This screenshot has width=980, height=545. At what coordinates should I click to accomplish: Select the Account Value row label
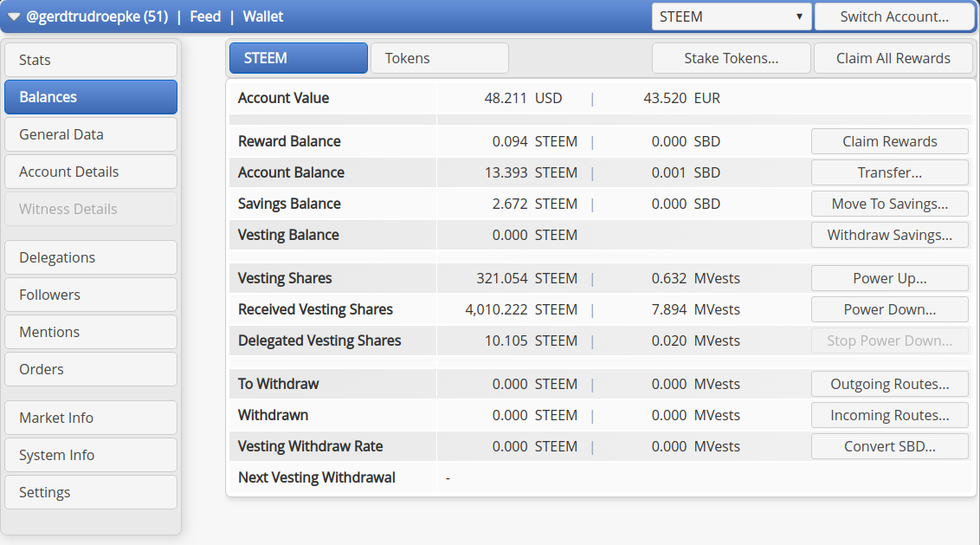tap(284, 98)
